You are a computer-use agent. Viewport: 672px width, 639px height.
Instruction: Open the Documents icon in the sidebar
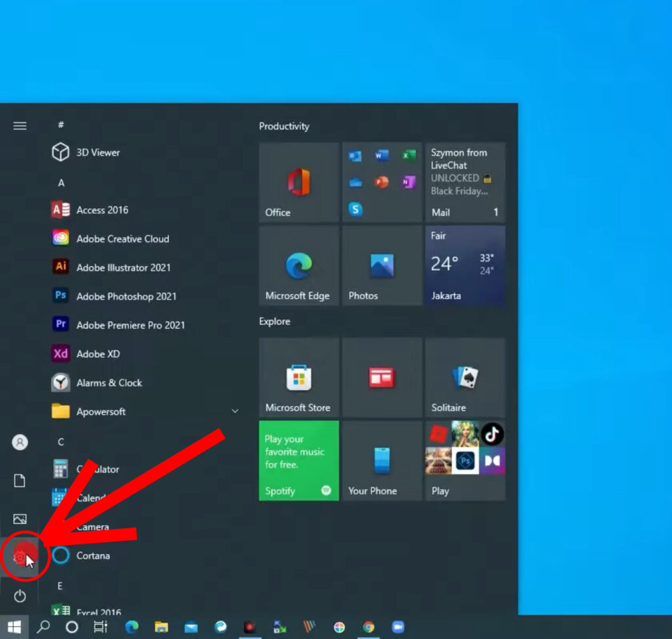(x=20, y=480)
